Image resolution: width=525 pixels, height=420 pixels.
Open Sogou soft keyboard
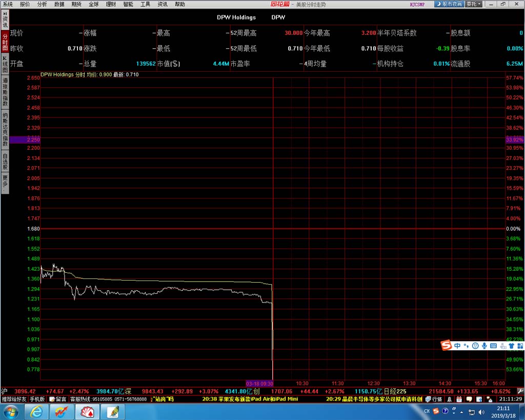493,346
